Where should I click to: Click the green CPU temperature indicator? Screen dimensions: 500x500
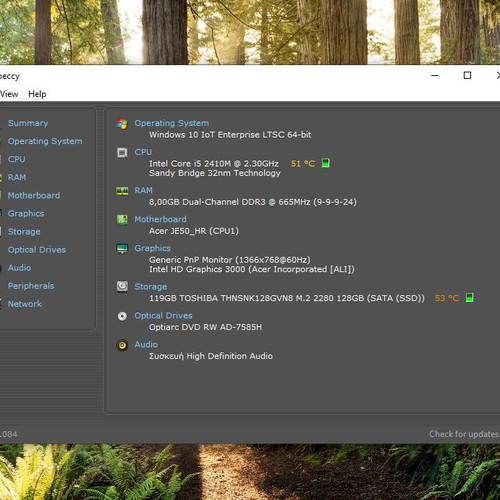[x=326, y=163]
